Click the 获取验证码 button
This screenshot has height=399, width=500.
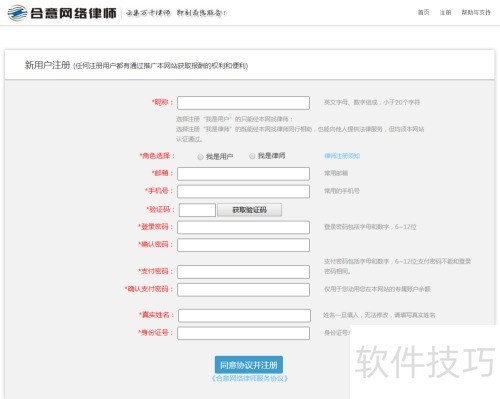click(x=249, y=210)
